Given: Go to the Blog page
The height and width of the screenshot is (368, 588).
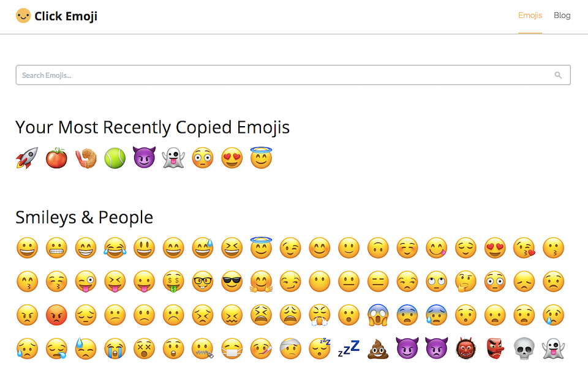Looking at the screenshot, I should 562,15.
